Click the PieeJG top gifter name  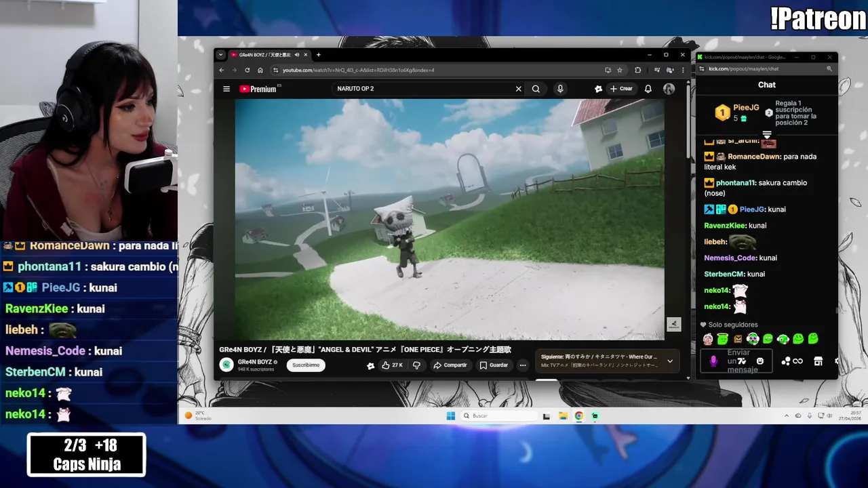pyautogui.click(x=746, y=107)
